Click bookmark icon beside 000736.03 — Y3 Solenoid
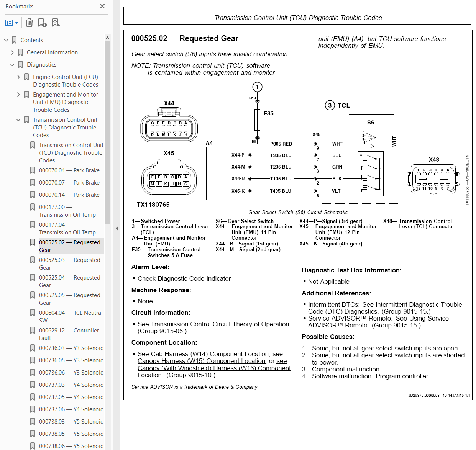 click(x=33, y=348)
